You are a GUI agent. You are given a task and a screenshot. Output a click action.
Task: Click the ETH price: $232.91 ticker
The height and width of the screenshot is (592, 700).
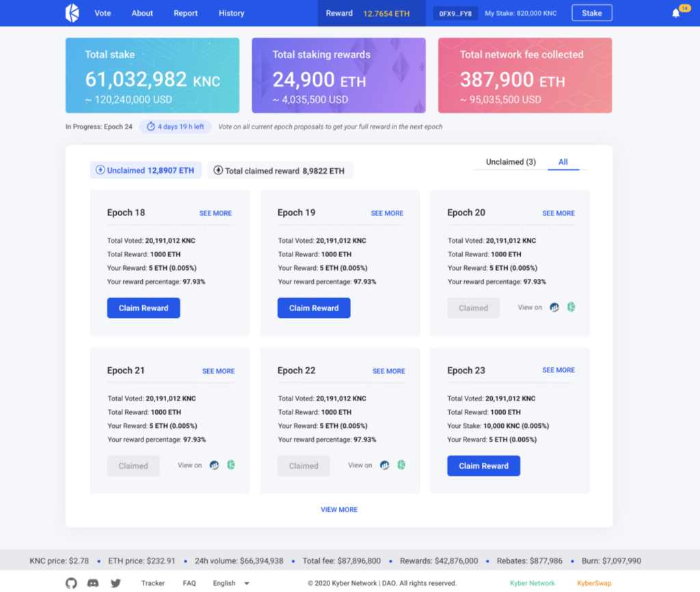(x=142, y=561)
